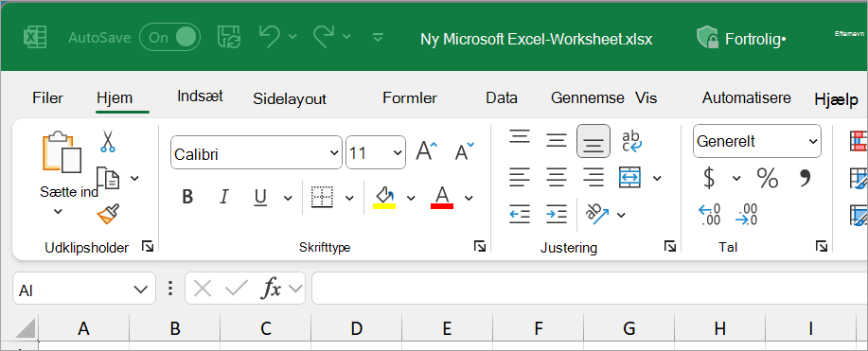Expand the Sætte ind paste options arrow

[x=58, y=212]
